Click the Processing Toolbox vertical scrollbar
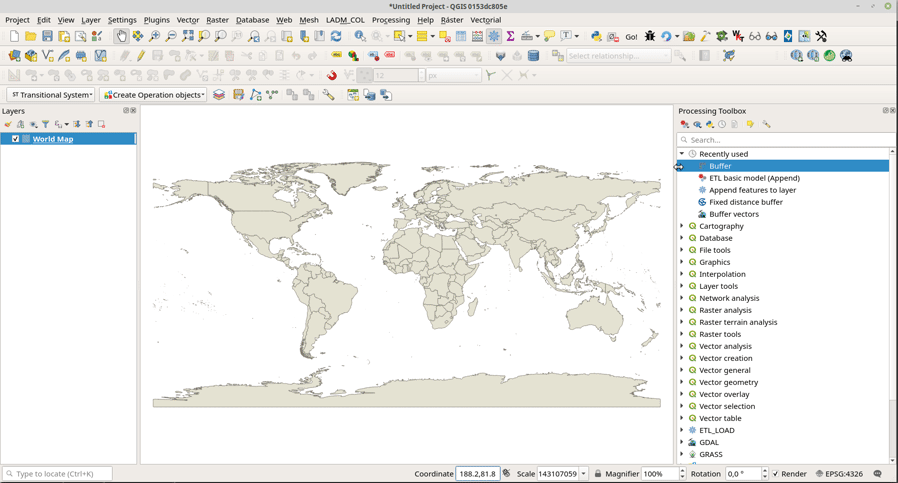 click(892, 306)
